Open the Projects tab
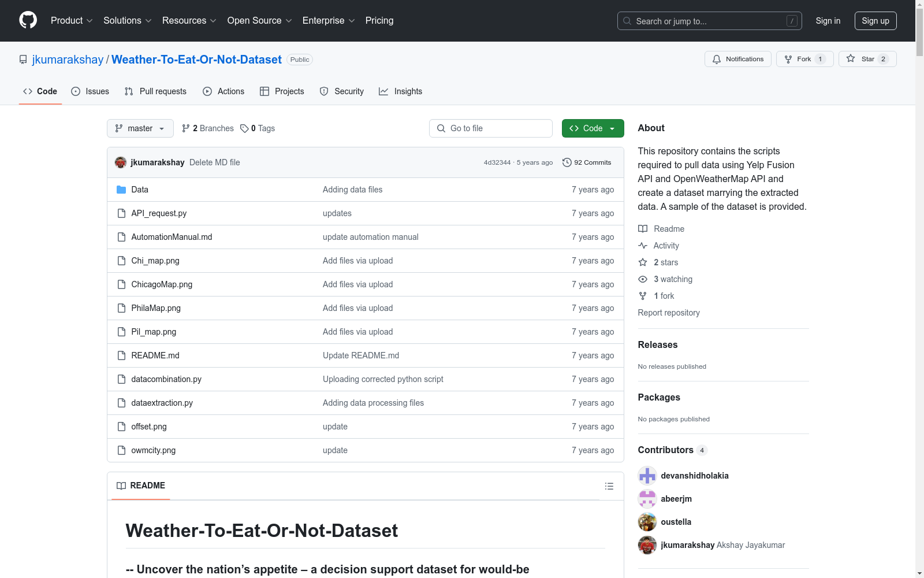The height and width of the screenshot is (578, 924). click(x=282, y=91)
